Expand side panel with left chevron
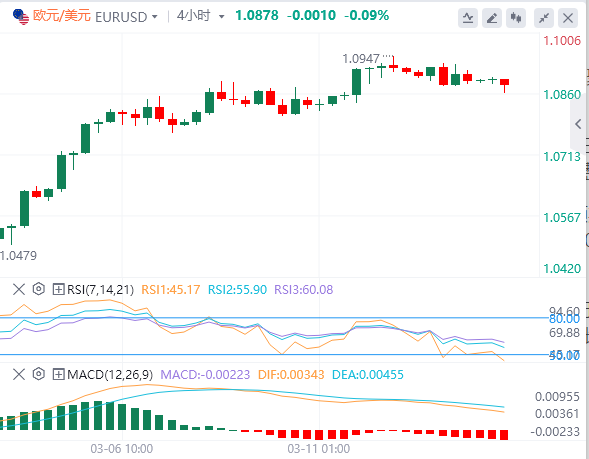The width and height of the screenshot is (589, 459). pos(578,124)
